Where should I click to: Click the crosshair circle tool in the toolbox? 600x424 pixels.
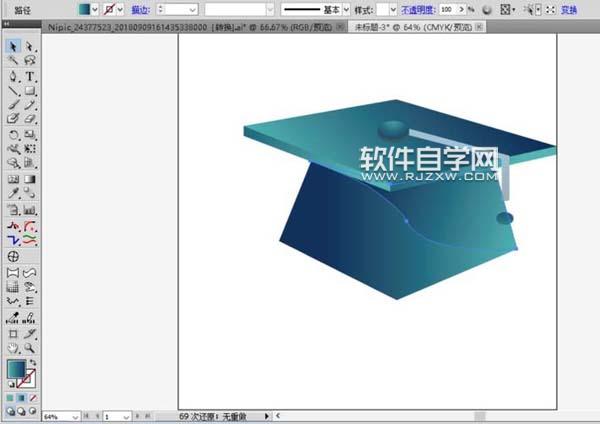[13, 256]
